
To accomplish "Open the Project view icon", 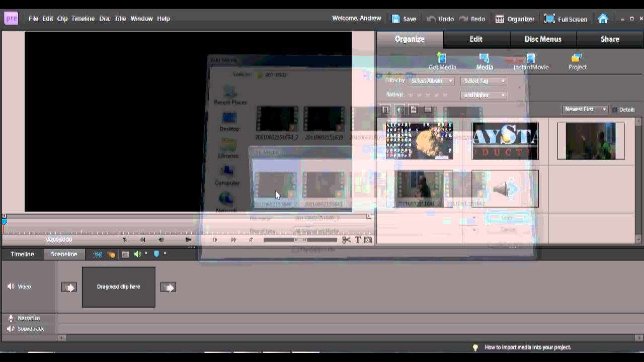I will pos(577,58).
